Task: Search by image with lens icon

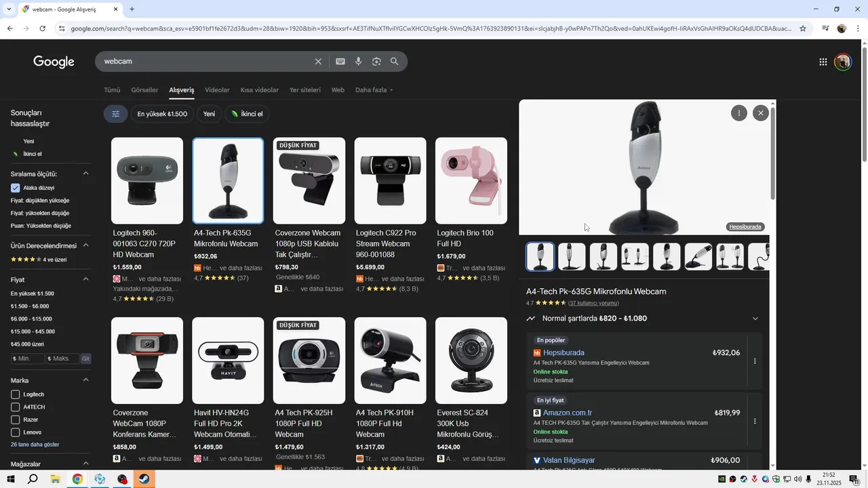Action: (x=376, y=62)
